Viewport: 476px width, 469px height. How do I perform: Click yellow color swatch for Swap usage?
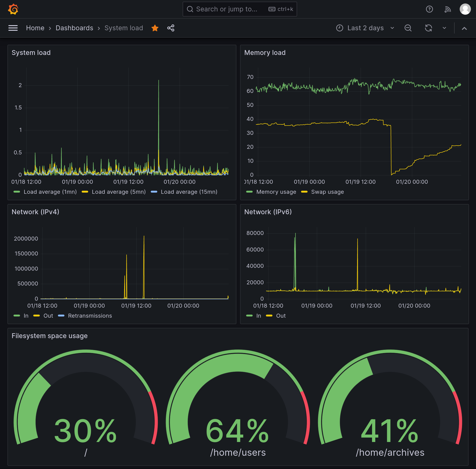point(304,192)
